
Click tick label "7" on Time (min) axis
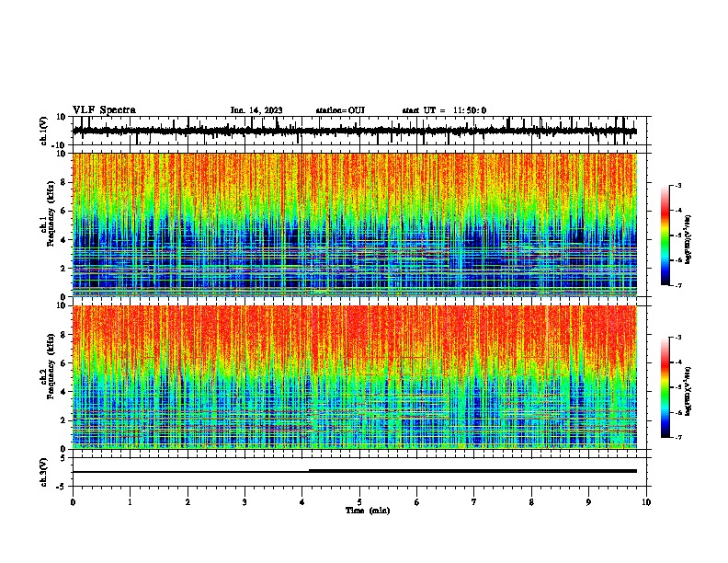tap(474, 502)
